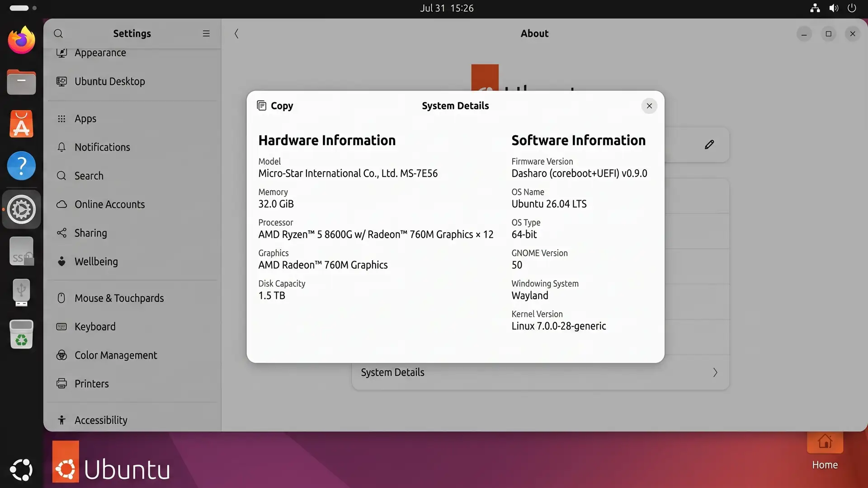Show applications via Ubuntu logo button
The width and height of the screenshot is (868, 488).
(x=21, y=470)
